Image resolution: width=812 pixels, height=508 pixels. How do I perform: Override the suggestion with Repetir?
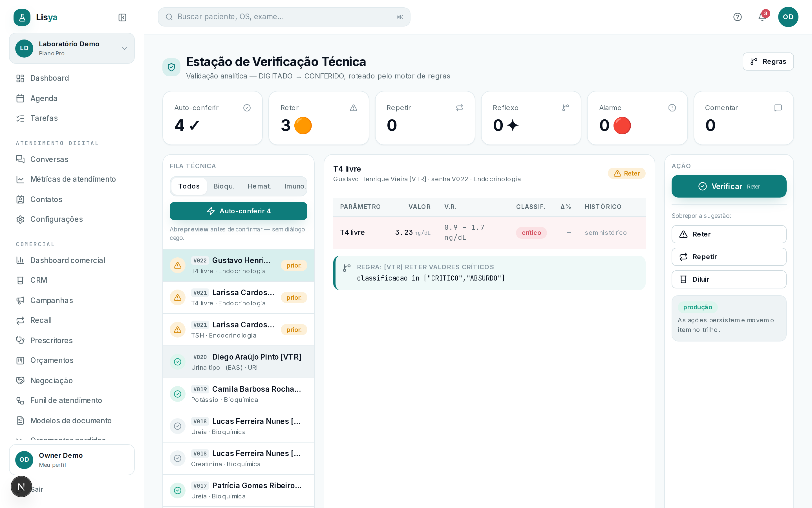[729, 257]
